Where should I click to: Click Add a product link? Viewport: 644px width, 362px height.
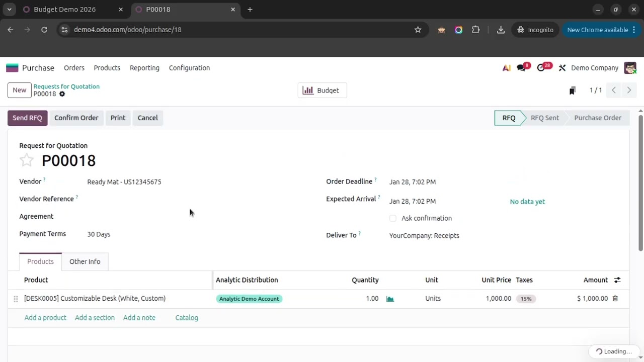[45, 318]
